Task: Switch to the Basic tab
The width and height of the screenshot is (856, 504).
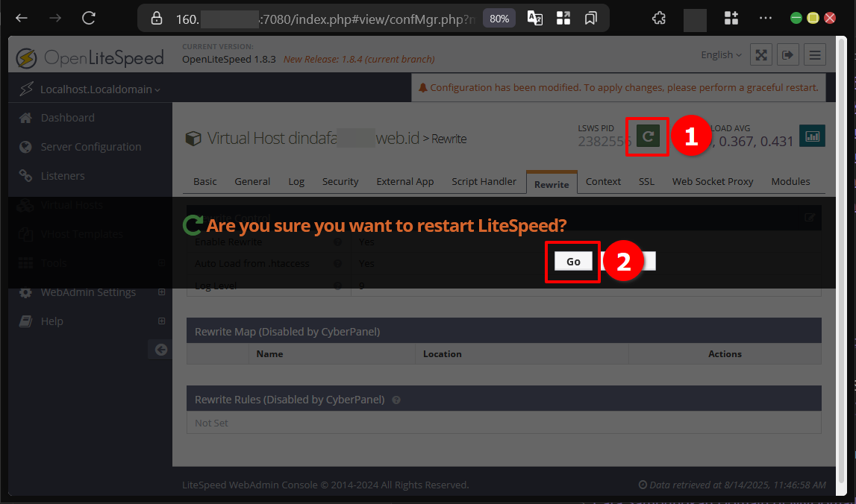Action: click(204, 182)
